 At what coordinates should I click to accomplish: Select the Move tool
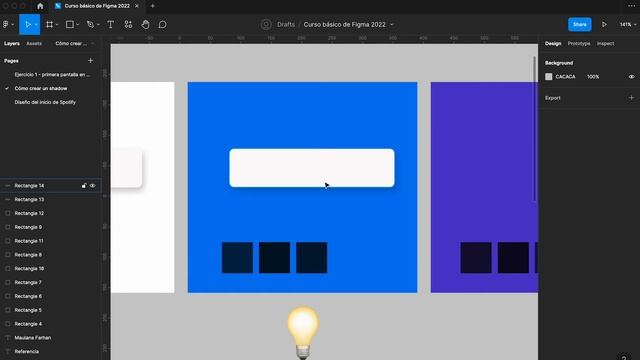click(27, 24)
